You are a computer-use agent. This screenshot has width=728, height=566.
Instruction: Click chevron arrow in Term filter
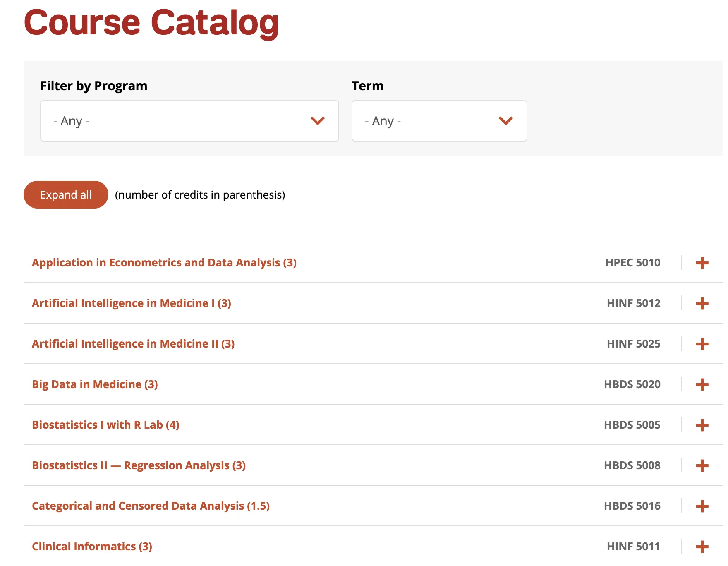point(505,121)
